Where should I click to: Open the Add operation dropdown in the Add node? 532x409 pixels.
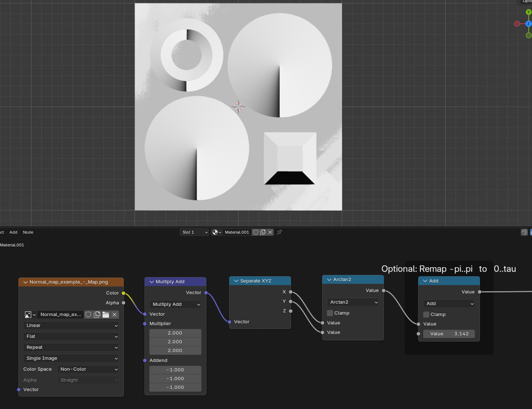tap(449, 304)
